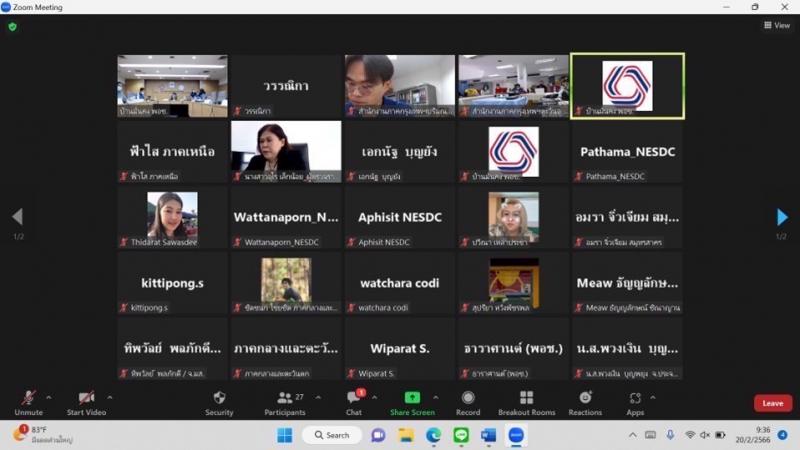Open share options arrow beside Share Screen
800x450 pixels.
(436, 397)
